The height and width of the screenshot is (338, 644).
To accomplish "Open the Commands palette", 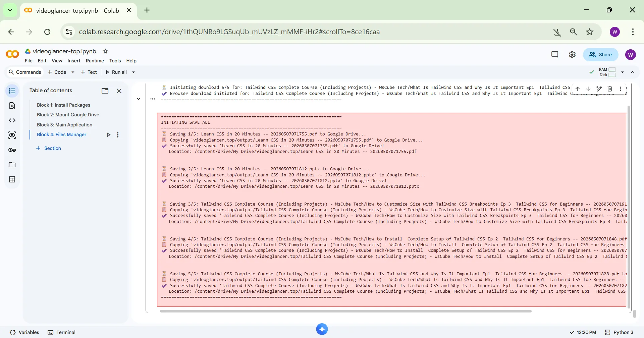I will [x=25, y=72].
